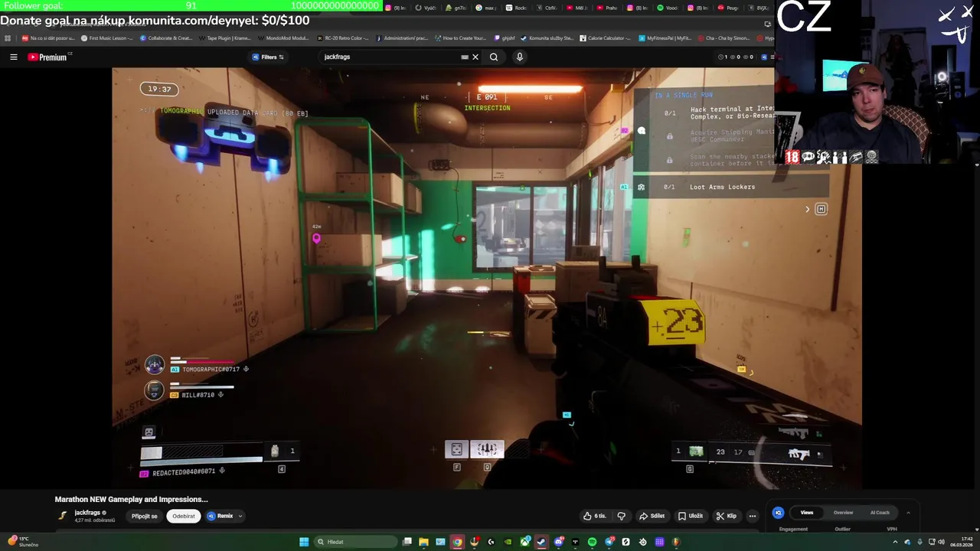980x551 pixels.
Task: Open the 'MyFitnessPal | MyFit...' bookmark
Action: pyautogui.click(x=664, y=37)
